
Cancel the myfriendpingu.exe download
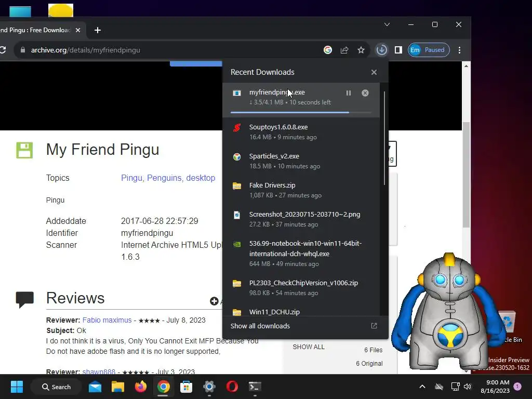pos(365,93)
